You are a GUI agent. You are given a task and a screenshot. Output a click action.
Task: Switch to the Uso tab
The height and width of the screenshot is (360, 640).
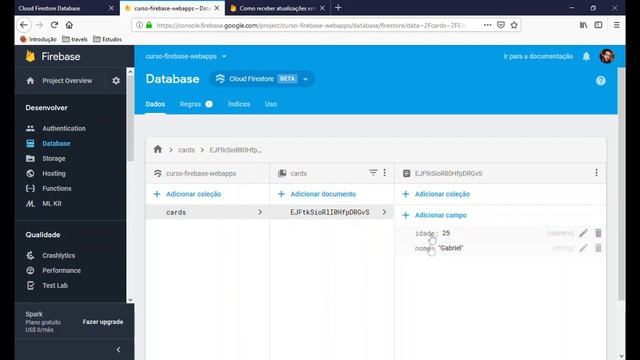(x=271, y=104)
